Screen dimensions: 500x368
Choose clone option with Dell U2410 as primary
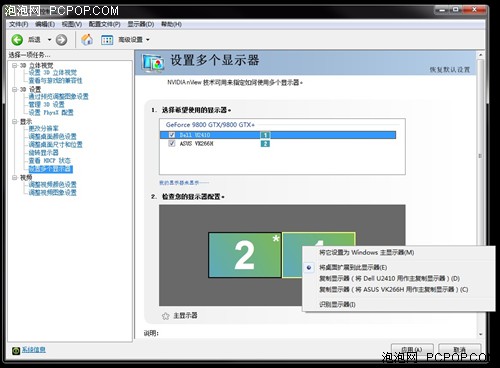[x=389, y=278]
